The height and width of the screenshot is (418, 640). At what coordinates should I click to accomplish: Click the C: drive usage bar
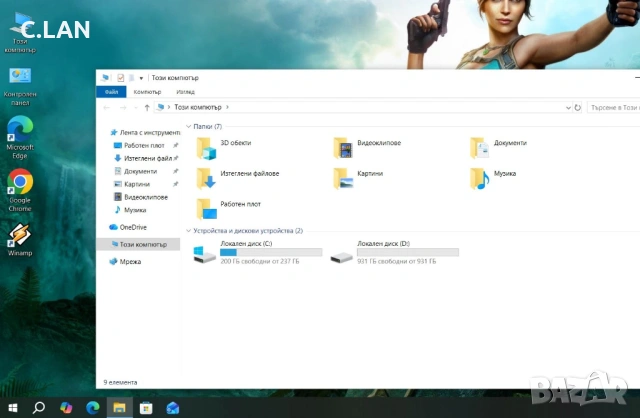pos(271,252)
